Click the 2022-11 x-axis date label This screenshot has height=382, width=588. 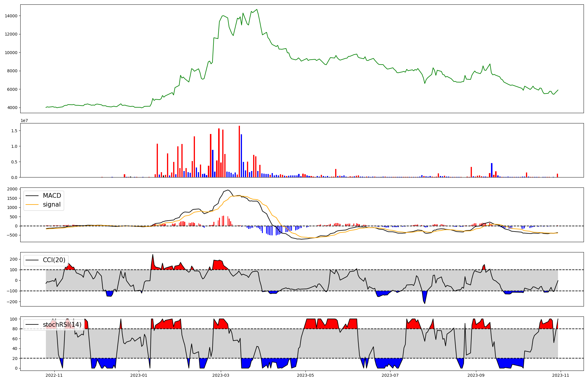pos(54,375)
